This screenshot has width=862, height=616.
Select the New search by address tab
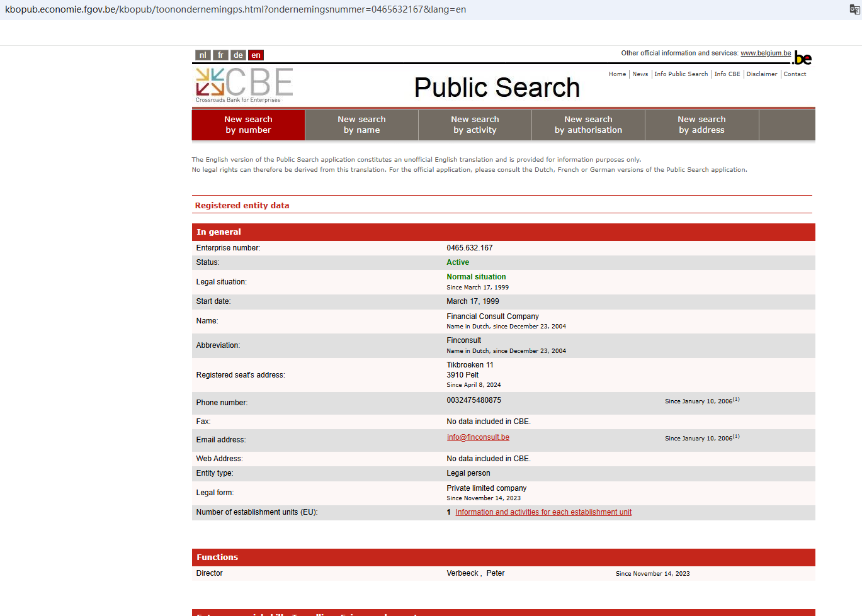click(x=702, y=125)
